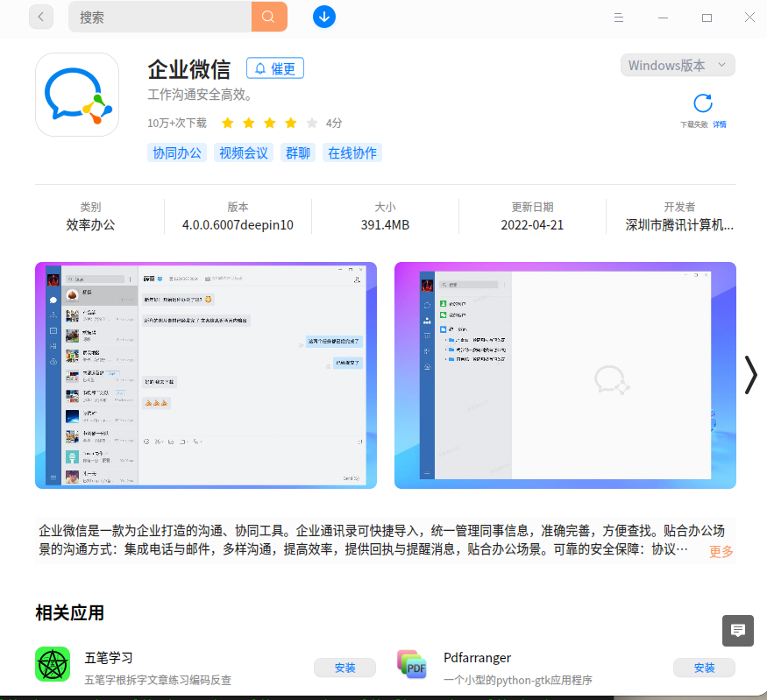Close the app store window
This screenshot has height=700, width=767.
(x=749, y=18)
